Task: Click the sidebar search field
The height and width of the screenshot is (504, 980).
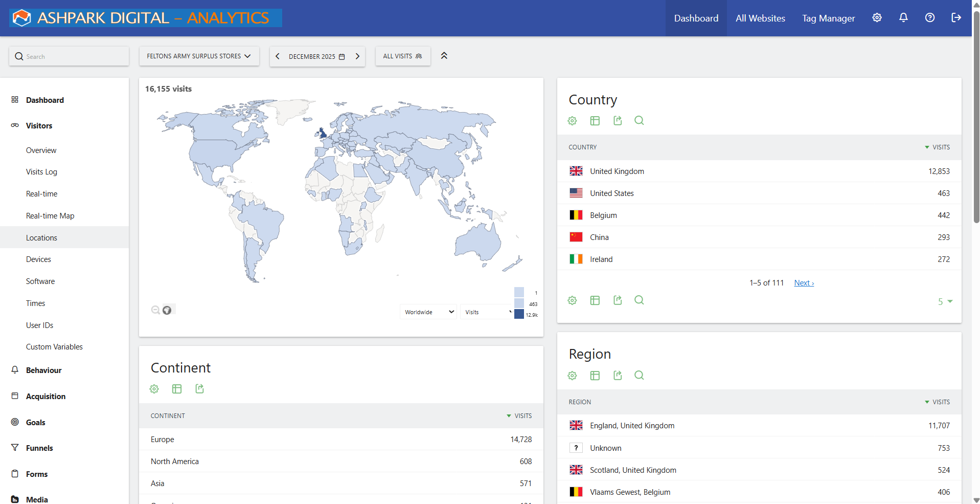Action: [x=69, y=56]
